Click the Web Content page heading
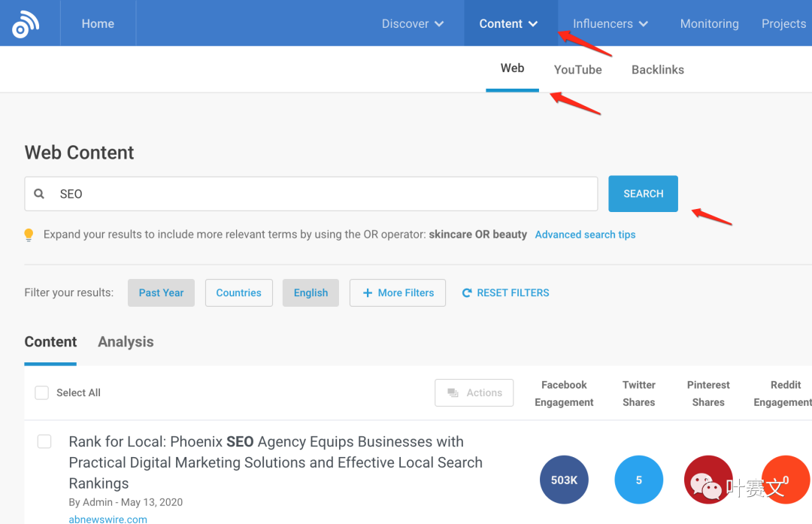This screenshot has width=812, height=524. point(79,153)
